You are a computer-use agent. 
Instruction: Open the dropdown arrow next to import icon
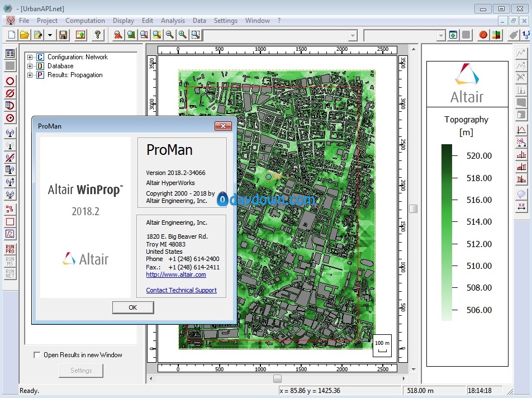[x=50, y=35]
